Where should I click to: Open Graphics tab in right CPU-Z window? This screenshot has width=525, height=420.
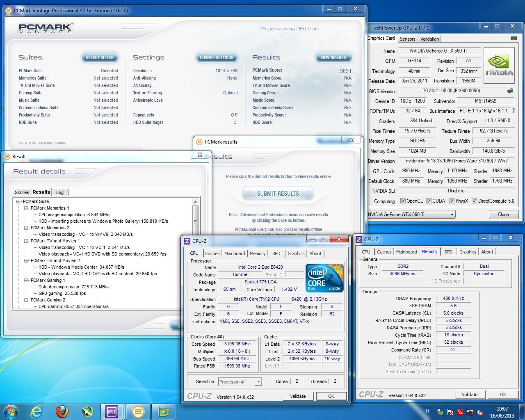pos(468,252)
